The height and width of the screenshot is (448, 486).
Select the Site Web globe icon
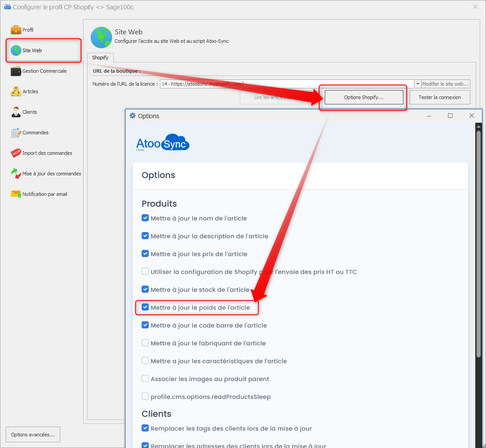pos(16,50)
